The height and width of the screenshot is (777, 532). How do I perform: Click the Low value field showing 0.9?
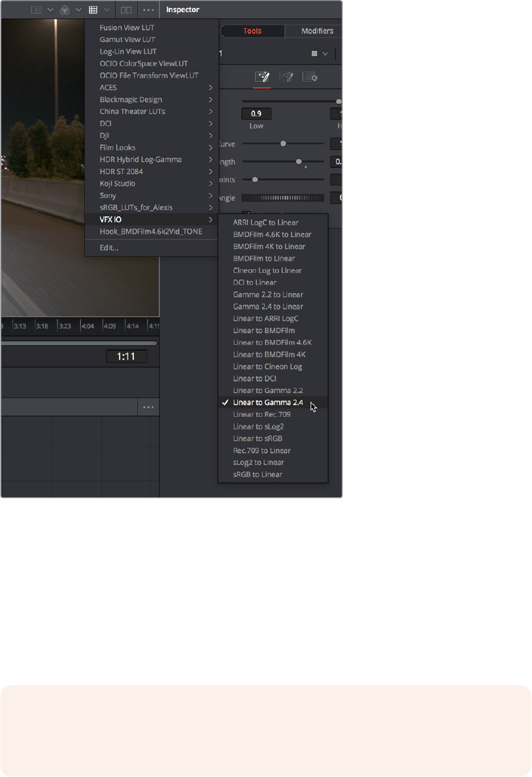[256, 114]
